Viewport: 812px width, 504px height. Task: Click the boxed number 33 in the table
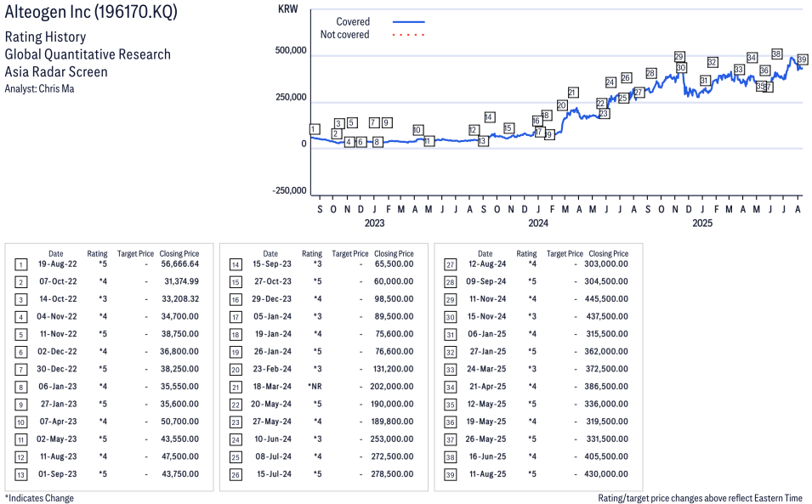[x=451, y=370]
